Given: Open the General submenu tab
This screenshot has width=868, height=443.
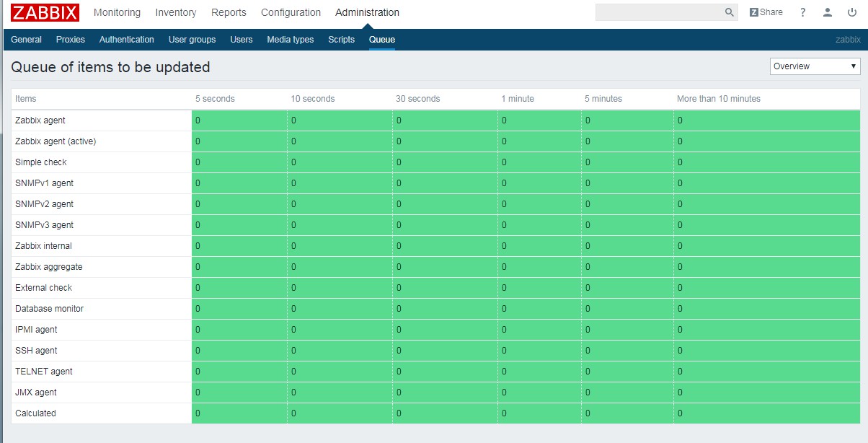Looking at the screenshot, I should coord(26,40).
